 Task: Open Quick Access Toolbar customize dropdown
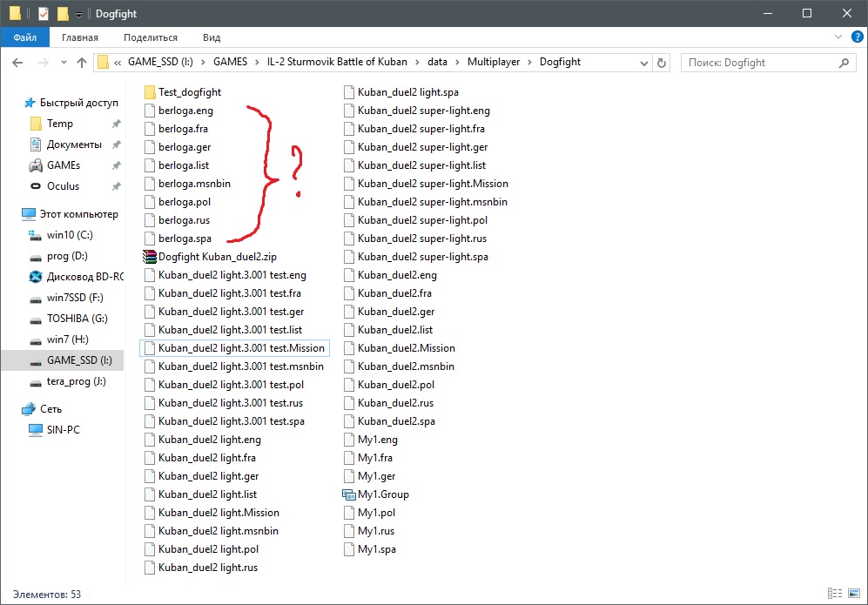point(78,15)
